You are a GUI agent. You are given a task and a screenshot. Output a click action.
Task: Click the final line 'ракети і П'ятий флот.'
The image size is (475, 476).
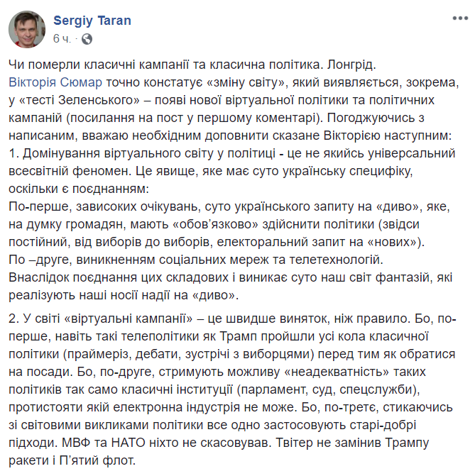[x=72, y=460]
